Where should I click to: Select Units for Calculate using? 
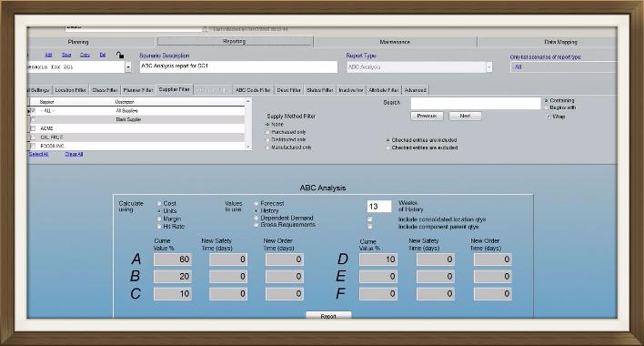click(159, 211)
